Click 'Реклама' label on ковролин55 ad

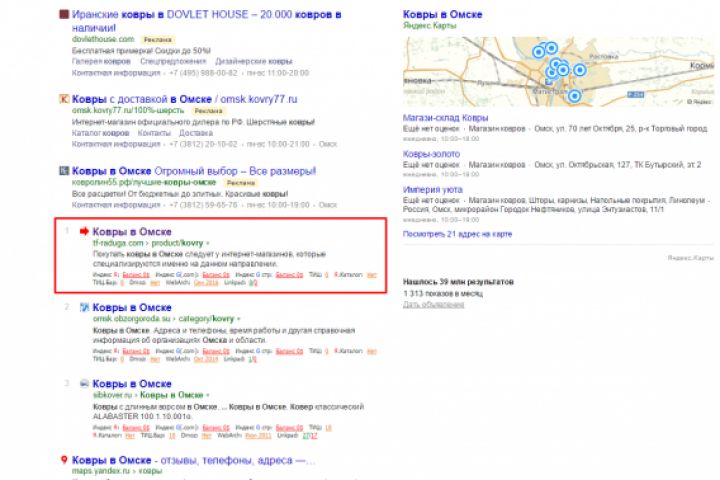241,183
